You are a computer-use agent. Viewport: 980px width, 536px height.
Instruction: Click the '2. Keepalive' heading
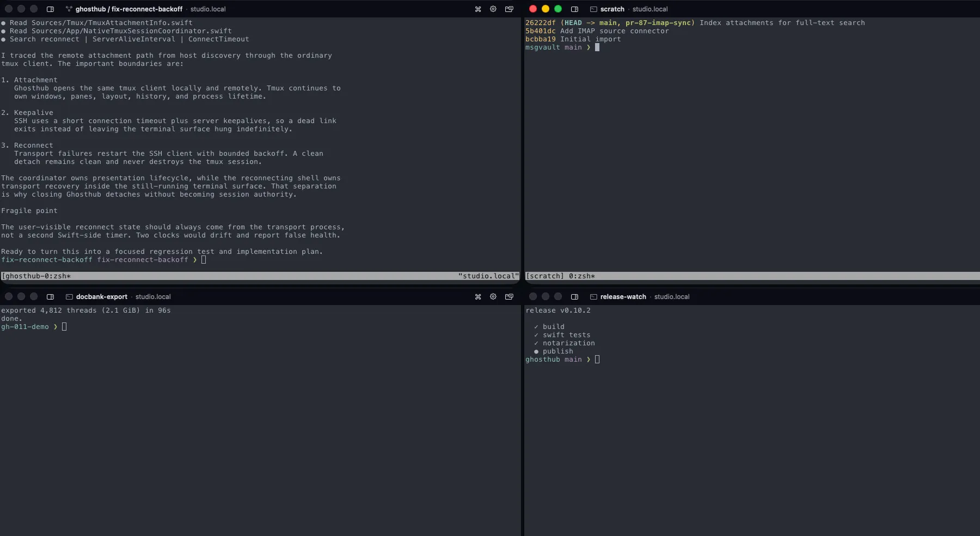point(27,113)
